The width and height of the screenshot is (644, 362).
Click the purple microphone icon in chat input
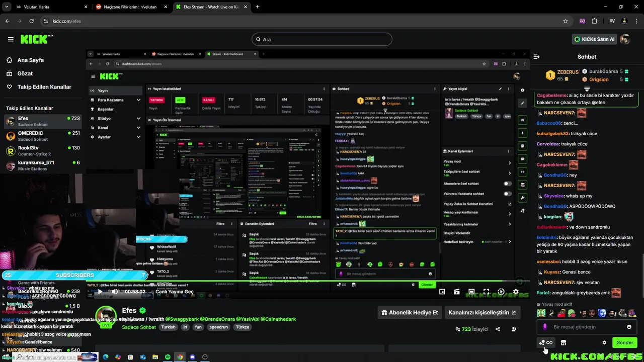tap(545, 327)
